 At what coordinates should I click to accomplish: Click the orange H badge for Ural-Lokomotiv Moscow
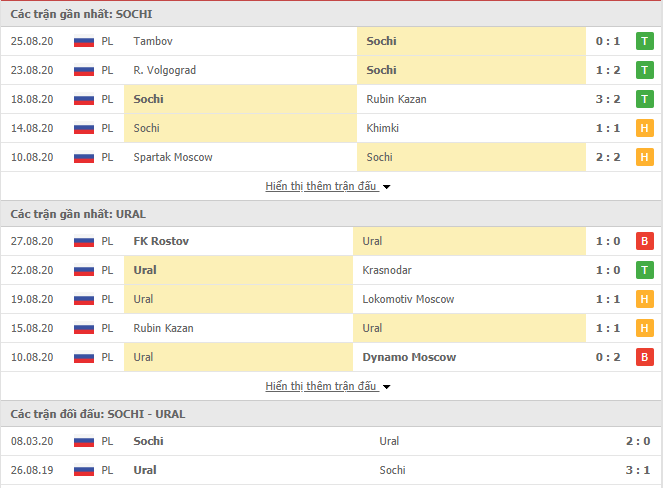[x=644, y=299]
